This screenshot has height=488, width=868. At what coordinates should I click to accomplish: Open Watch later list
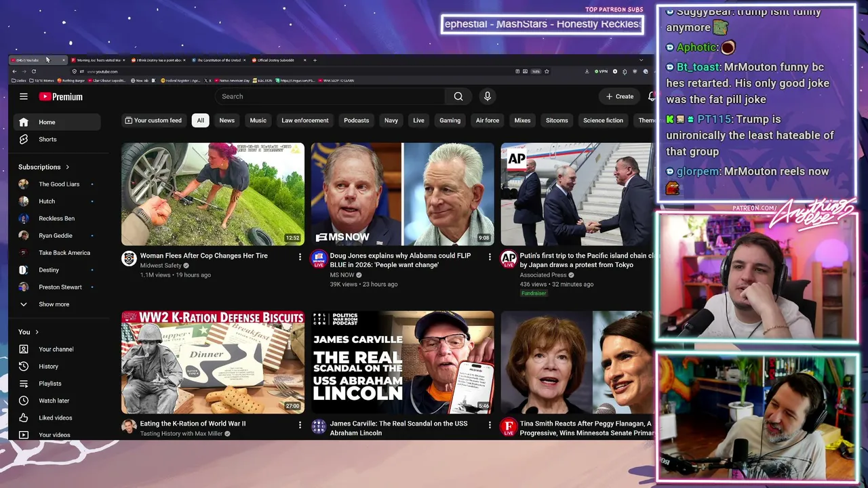(x=57, y=401)
